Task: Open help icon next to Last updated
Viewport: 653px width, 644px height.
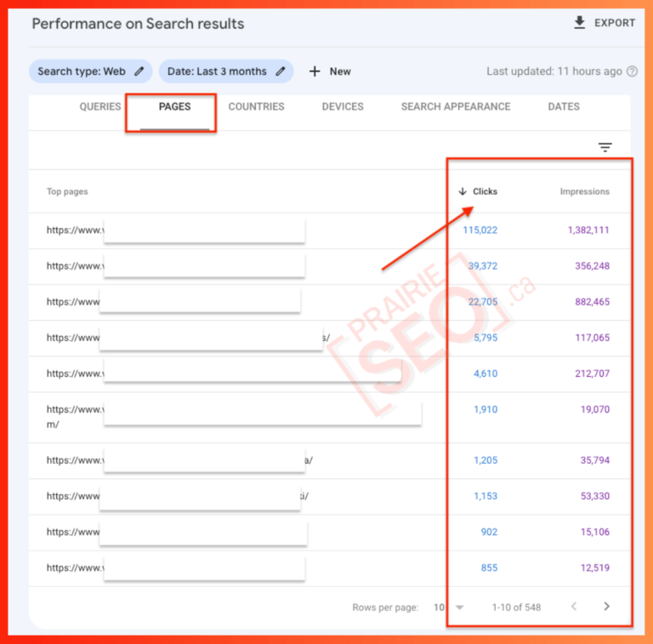Action: click(x=632, y=71)
